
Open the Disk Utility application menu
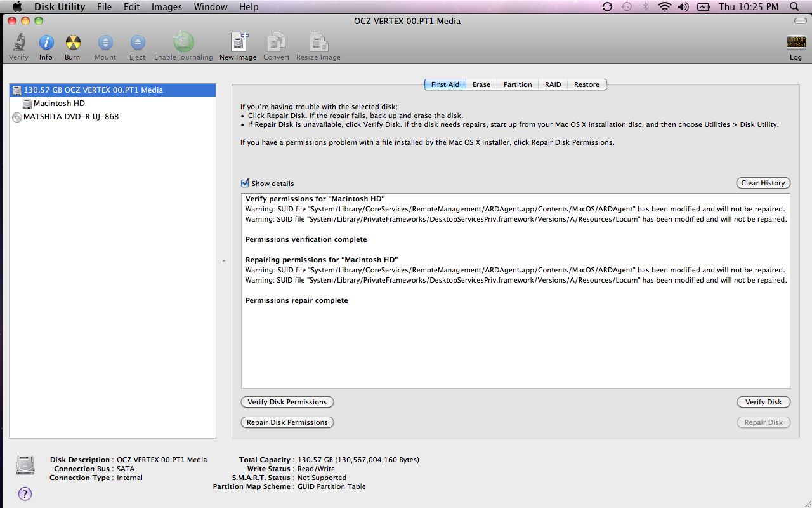(60, 7)
